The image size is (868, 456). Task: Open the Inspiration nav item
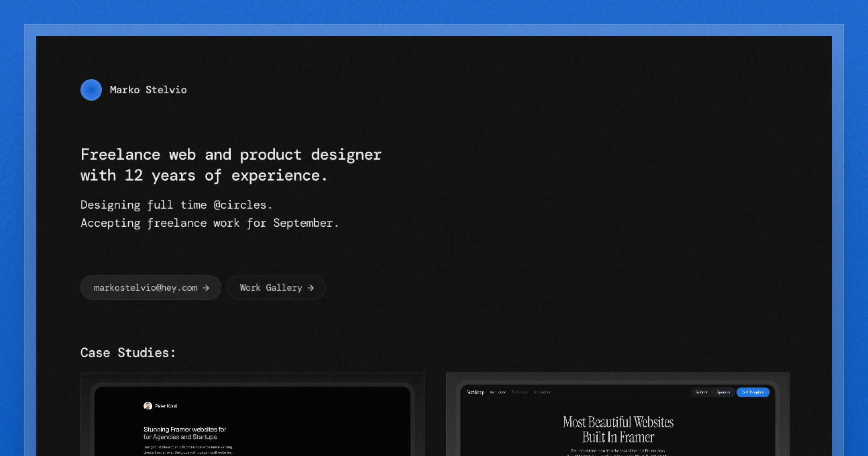[498, 392]
